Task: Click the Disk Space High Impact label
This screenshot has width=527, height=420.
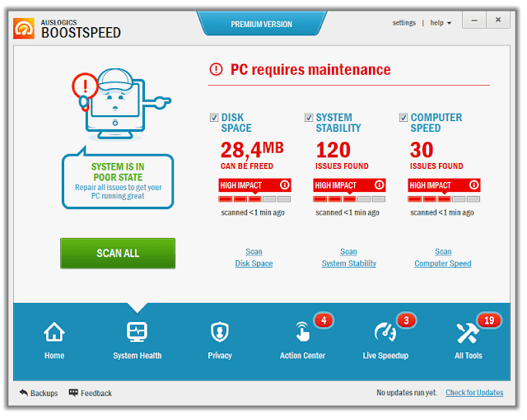Action: (x=241, y=185)
